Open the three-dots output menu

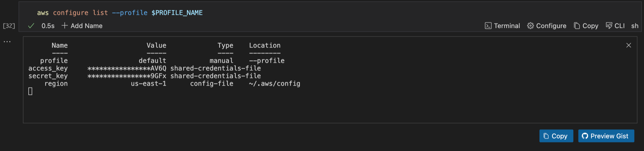point(7,41)
